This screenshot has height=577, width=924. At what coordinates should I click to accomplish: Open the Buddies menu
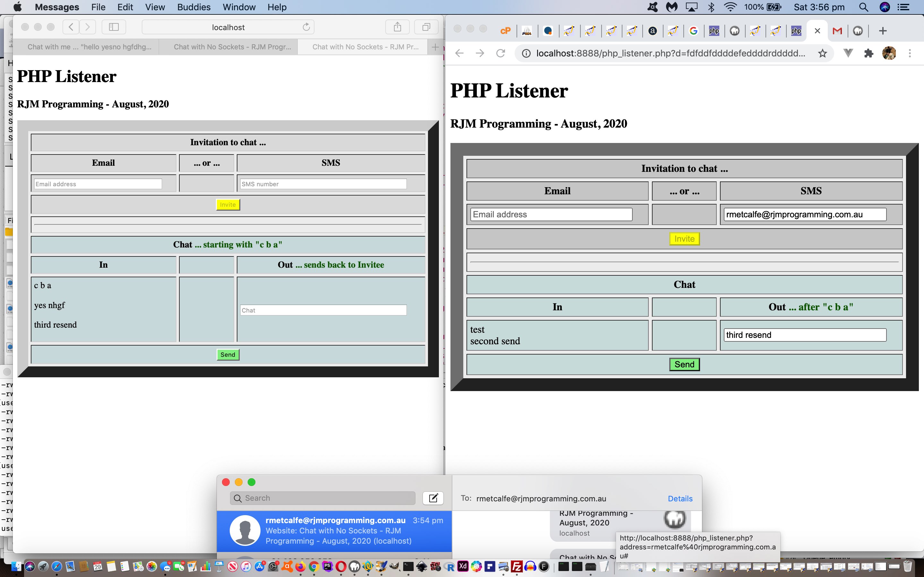coord(193,7)
